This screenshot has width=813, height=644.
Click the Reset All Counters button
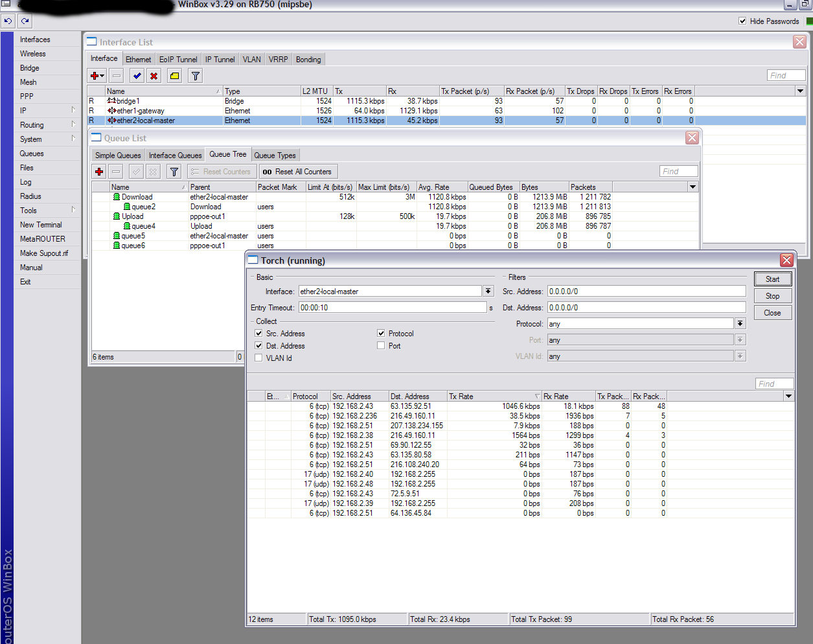tap(297, 172)
